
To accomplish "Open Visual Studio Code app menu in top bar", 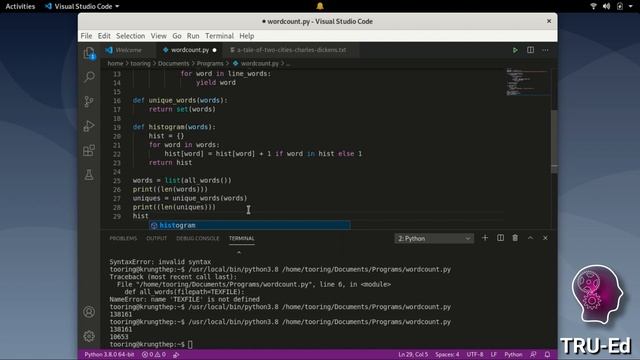I will [82, 6].
